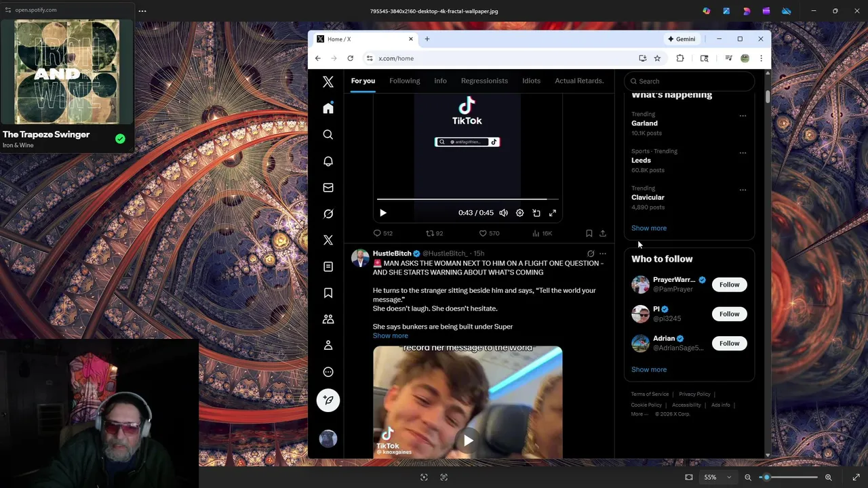This screenshot has height=488, width=868.
Task: Switch to For you tab
Action: pos(363,81)
